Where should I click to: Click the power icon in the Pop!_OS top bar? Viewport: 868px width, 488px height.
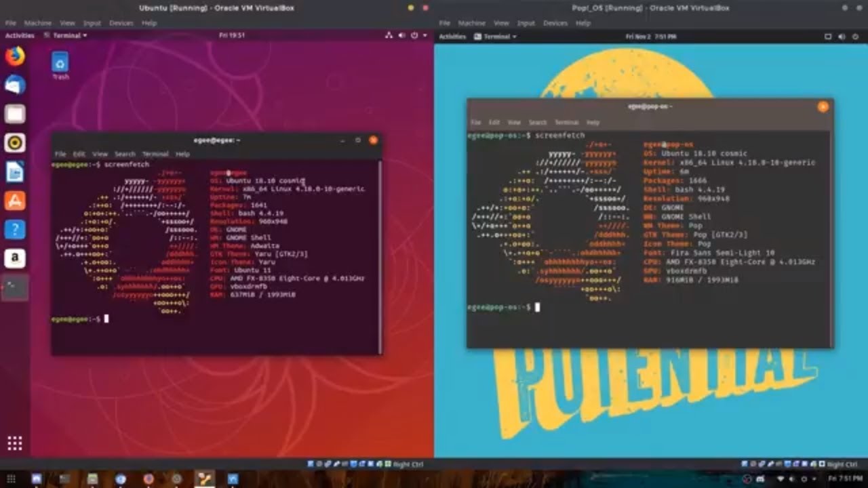(854, 36)
